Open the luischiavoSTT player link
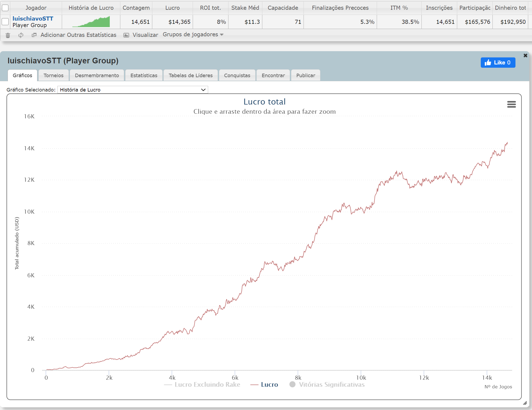The image size is (532, 410). click(x=33, y=19)
